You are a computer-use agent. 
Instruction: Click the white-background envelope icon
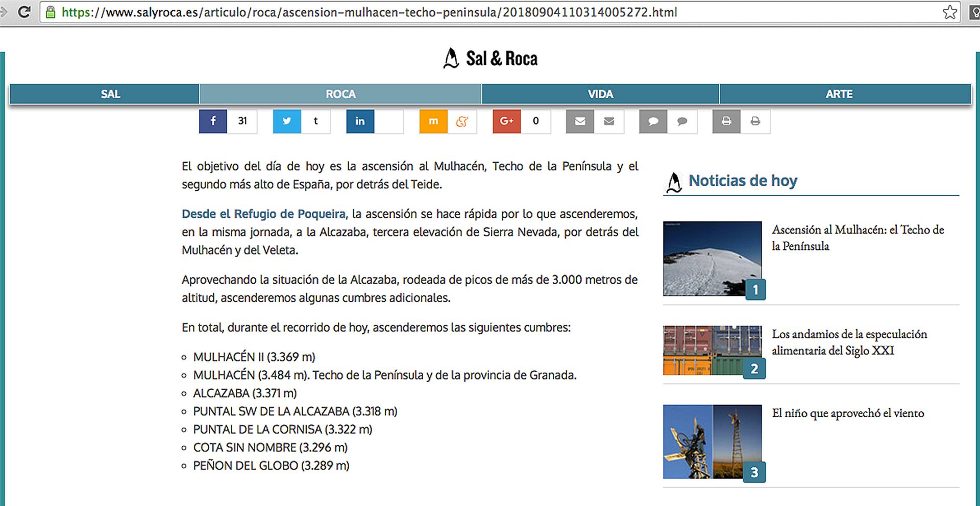(x=609, y=121)
